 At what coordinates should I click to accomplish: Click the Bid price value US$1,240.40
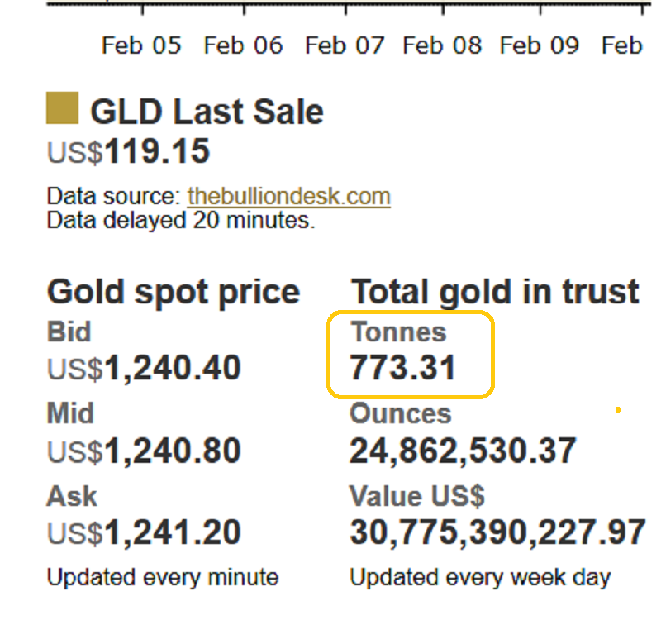pos(144,369)
